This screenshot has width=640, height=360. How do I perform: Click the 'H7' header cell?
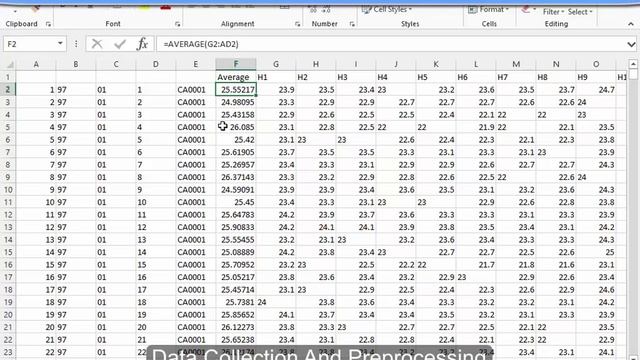click(516, 77)
